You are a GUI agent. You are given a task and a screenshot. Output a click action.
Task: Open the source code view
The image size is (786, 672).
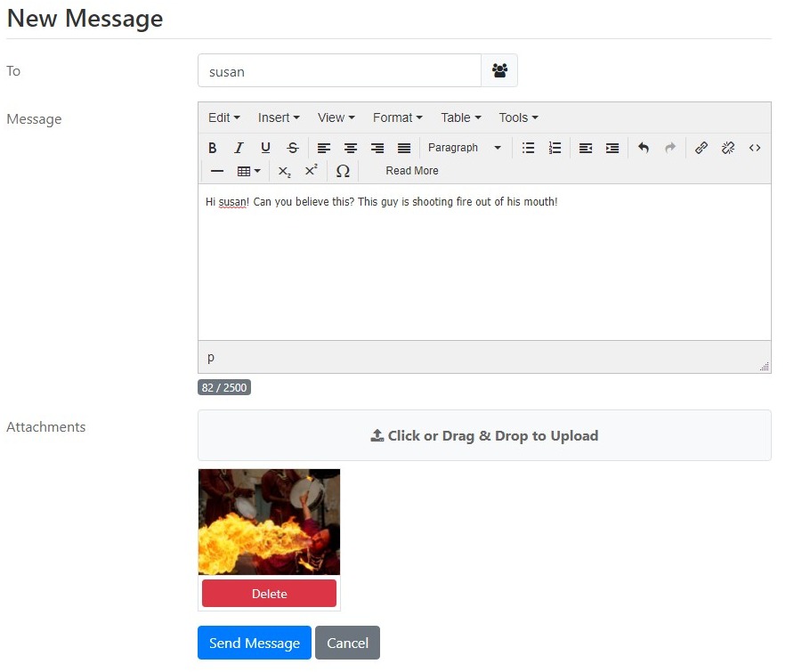coord(755,149)
